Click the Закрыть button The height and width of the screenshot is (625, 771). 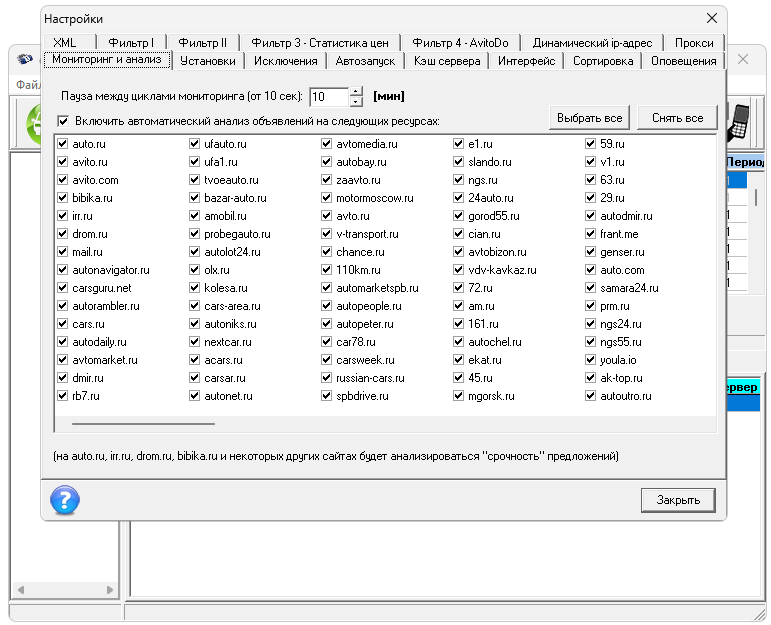pyautogui.click(x=678, y=500)
